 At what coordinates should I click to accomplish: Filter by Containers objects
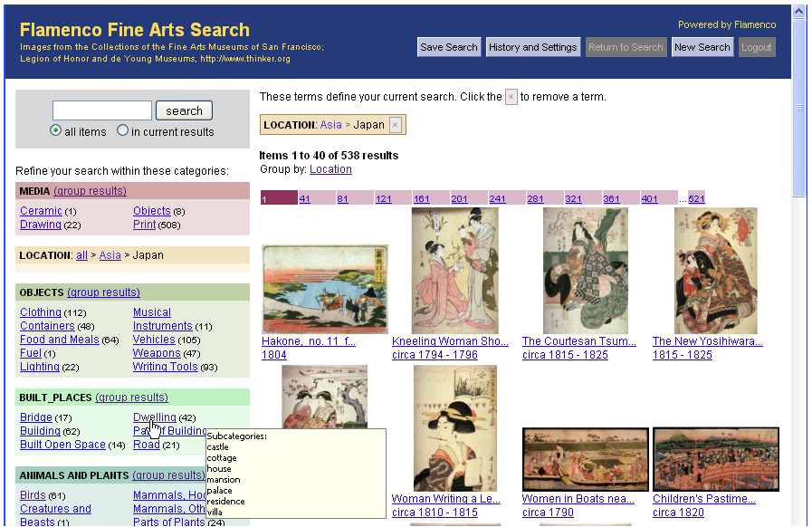point(47,326)
